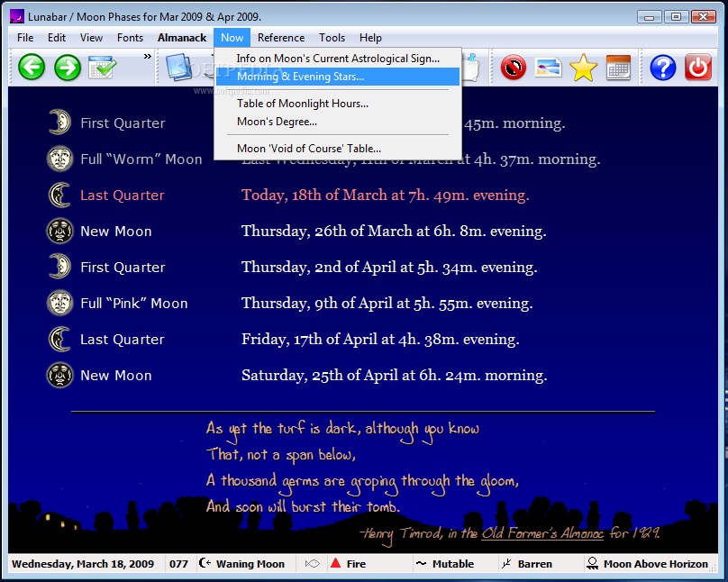Select Moon's Degree menu entry

pyautogui.click(x=338, y=122)
